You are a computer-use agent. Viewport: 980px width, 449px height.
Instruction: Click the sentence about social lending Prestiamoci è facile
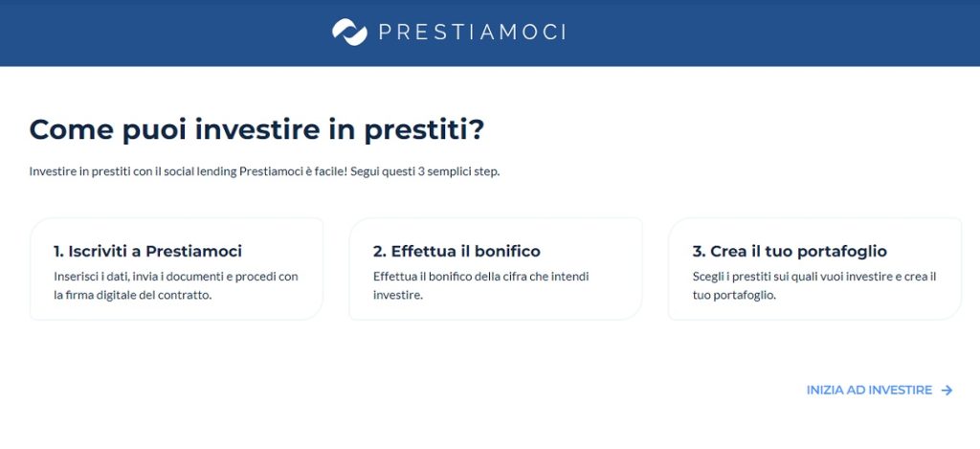(189, 171)
